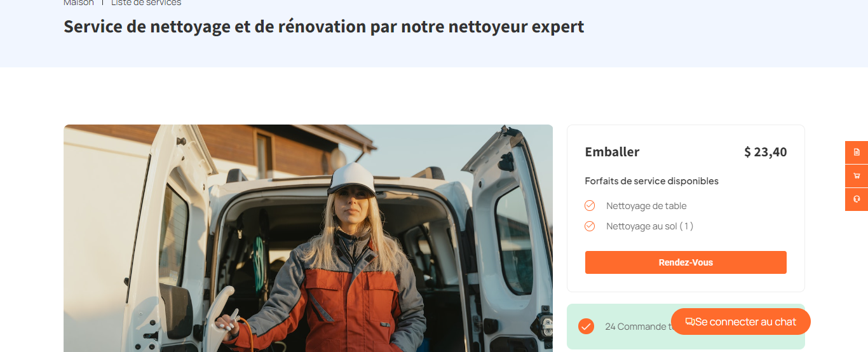
Task: Open the document icon in side panel
Action: (x=857, y=152)
